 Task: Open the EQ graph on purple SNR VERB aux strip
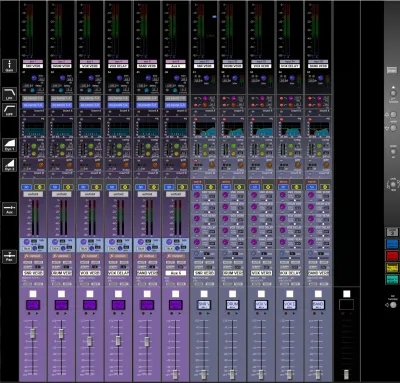point(33,128)
